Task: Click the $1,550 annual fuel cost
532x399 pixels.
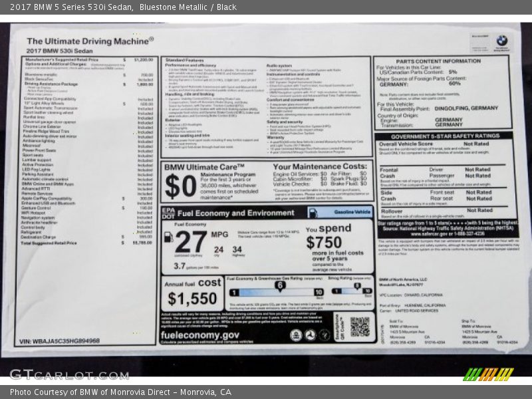Action: (x=192, y=299)
